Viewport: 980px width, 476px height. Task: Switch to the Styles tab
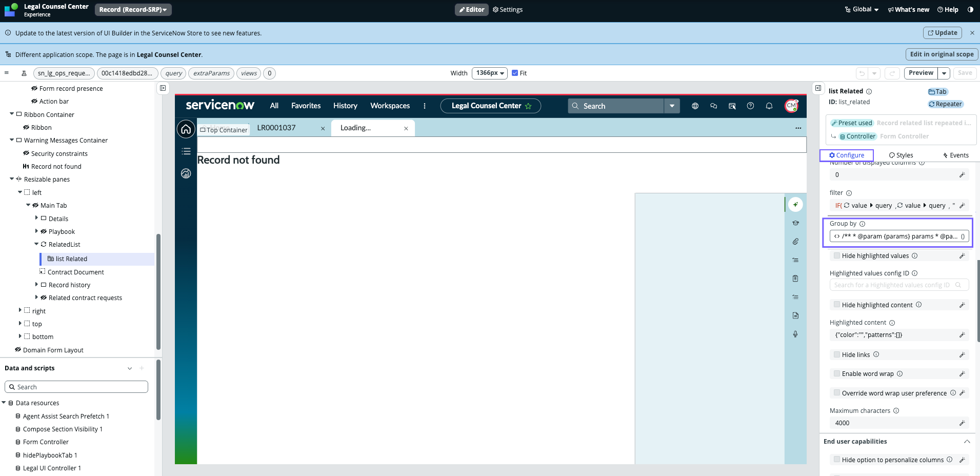(901, 155)
